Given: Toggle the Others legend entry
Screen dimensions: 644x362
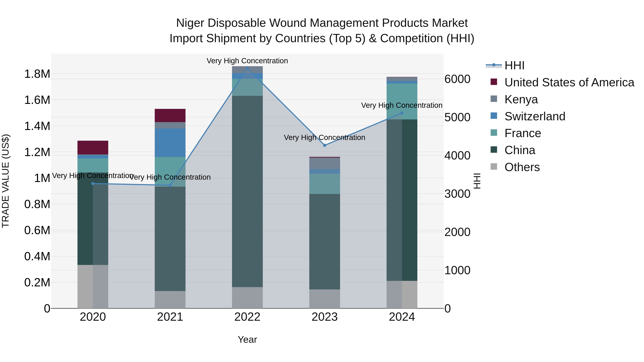Looking at the screenshot, I should [x=515, y=167].
